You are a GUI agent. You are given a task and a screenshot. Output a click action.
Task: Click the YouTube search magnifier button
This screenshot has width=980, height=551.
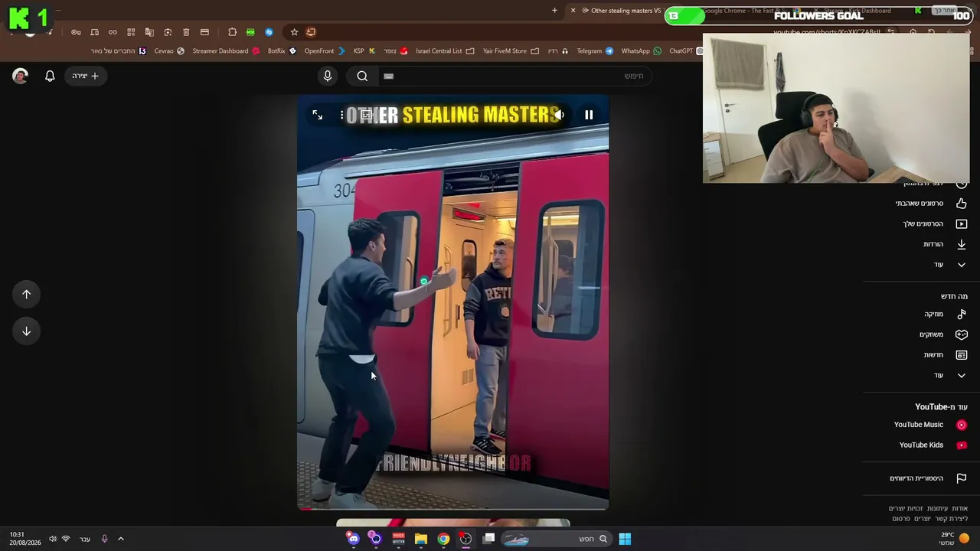click(363, 76)
